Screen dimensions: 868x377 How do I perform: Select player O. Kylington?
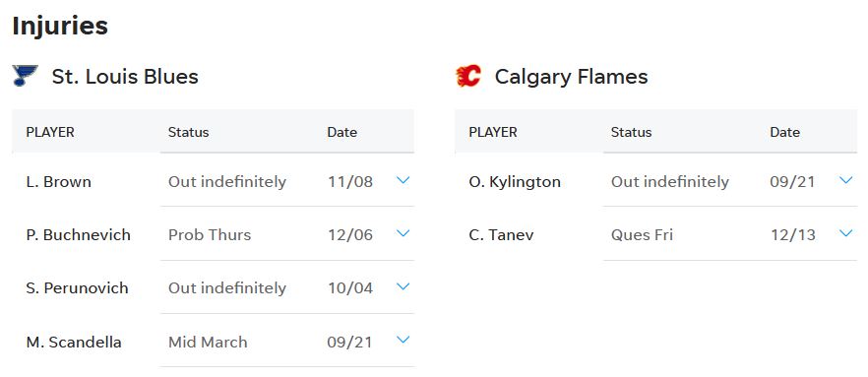click(x=515, y=181)
